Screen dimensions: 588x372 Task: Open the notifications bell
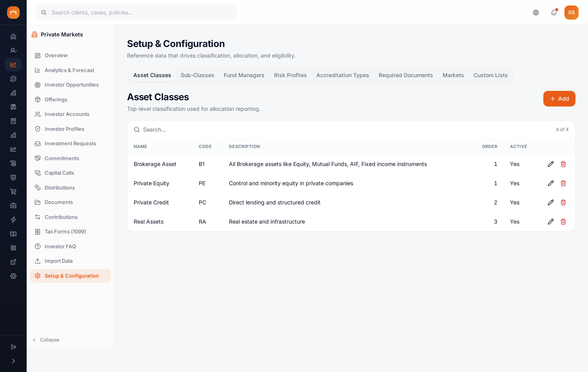554,13
